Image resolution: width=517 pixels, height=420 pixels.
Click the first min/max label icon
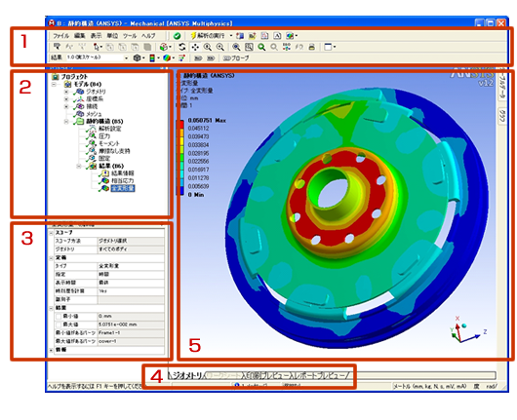[x=198, y=58]
